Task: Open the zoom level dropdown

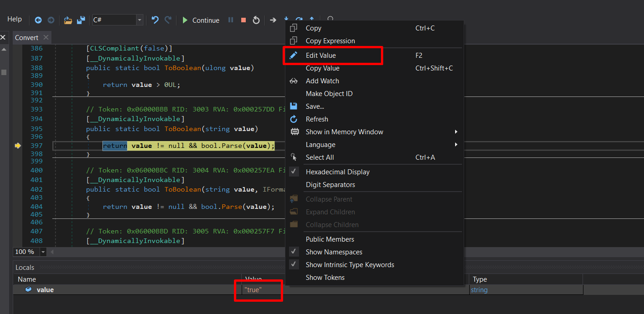Action: (x=42, y=251)
